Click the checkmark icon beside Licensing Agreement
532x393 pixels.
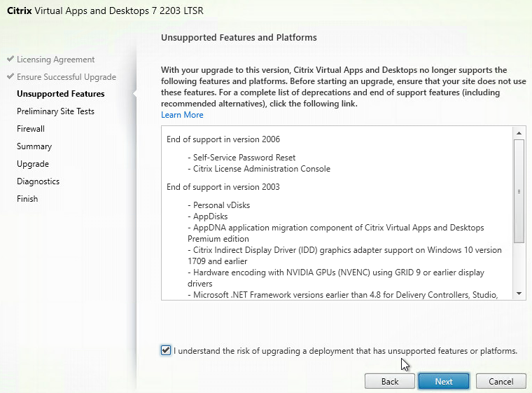point(10,59)
